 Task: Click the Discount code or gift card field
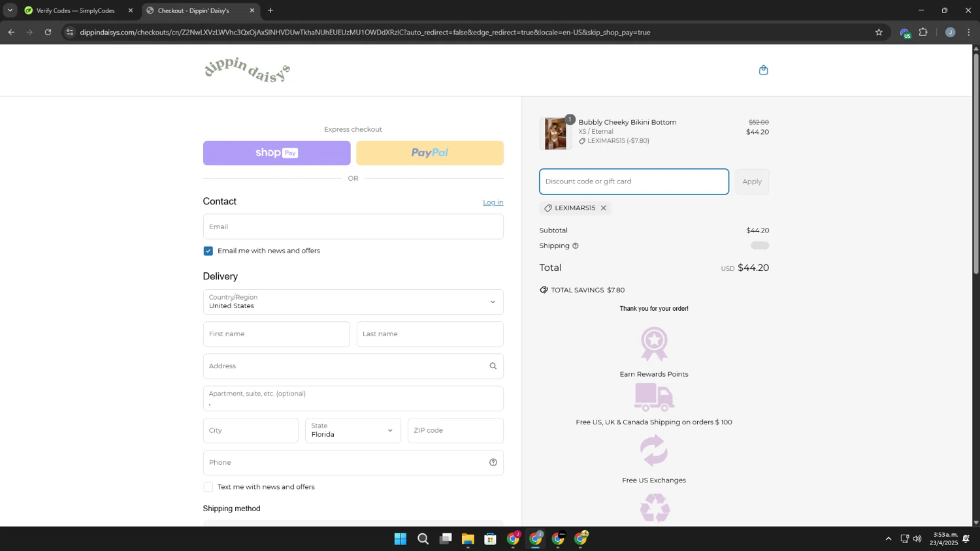point(634,181)
